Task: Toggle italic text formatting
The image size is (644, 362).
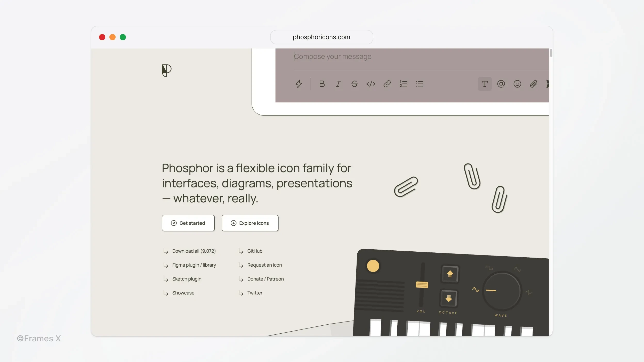Action: coord(337,84)
